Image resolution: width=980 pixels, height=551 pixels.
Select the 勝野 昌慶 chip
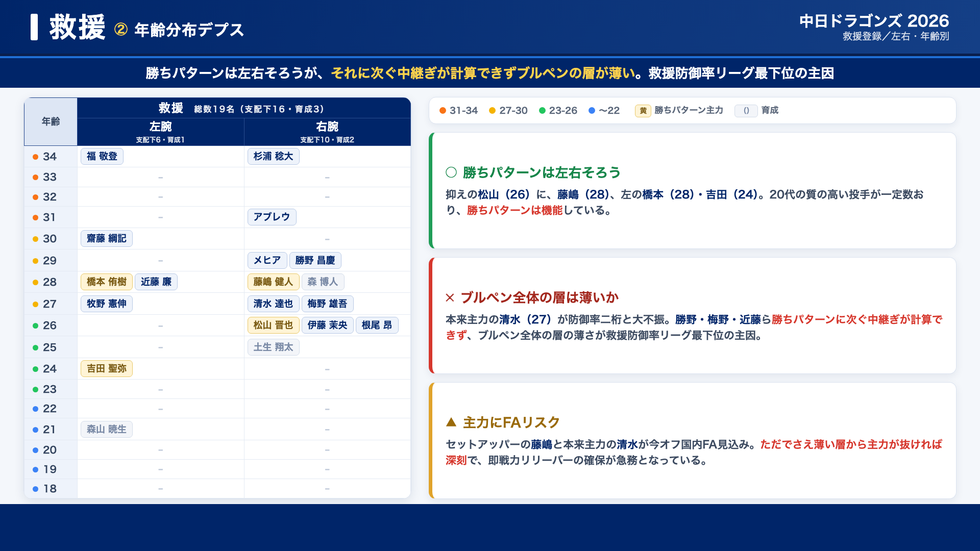(315, 260)
